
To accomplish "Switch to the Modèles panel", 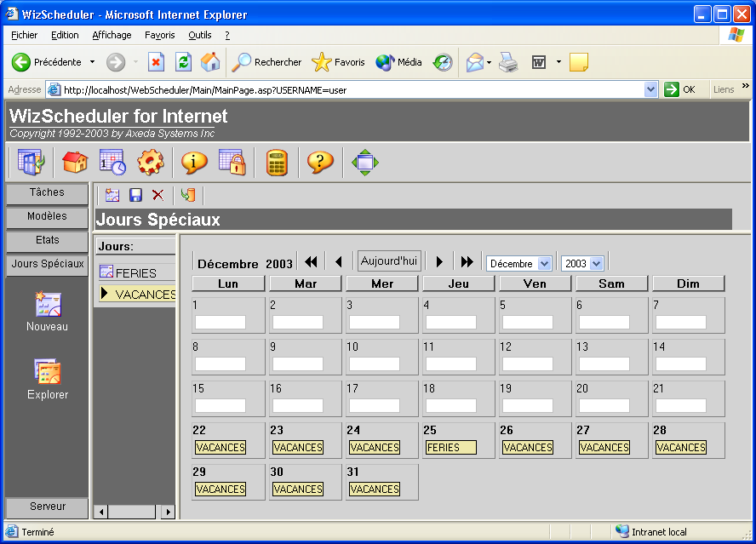I will 47,216.
